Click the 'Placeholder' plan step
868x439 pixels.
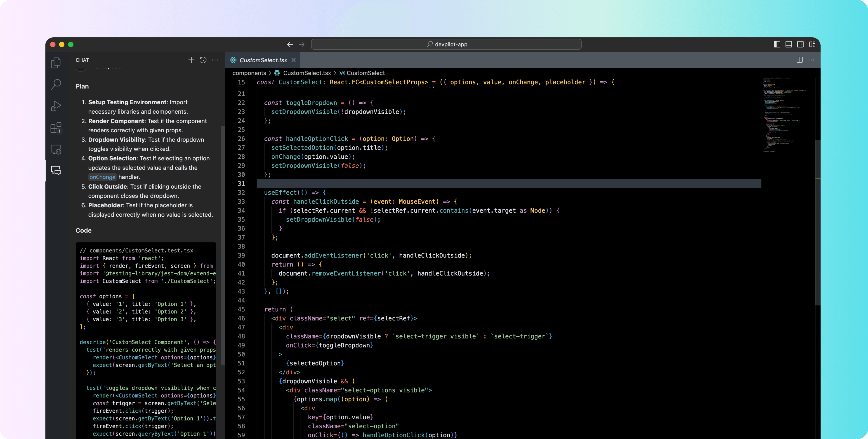[x=106, y=205]
